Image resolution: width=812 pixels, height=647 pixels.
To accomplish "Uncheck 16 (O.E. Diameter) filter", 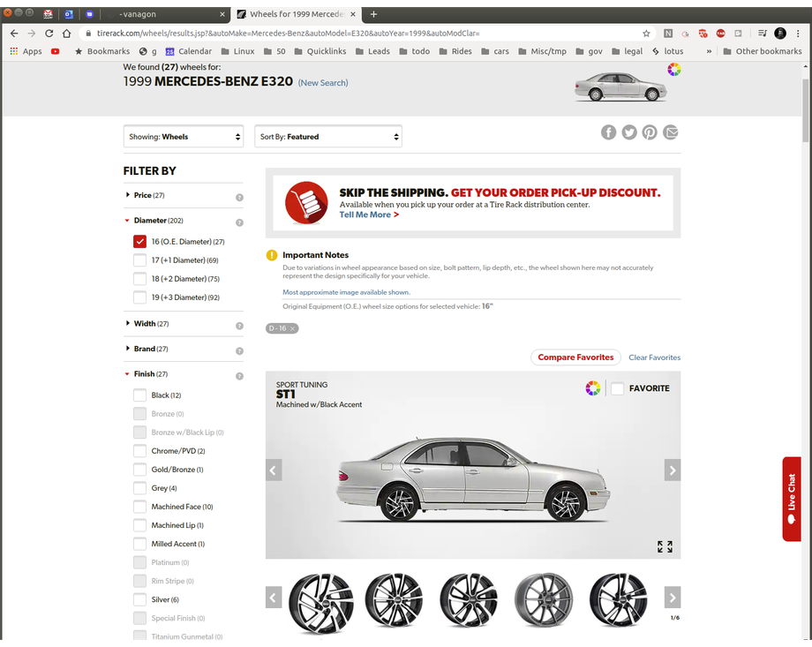I will click(x=139, y=241).
